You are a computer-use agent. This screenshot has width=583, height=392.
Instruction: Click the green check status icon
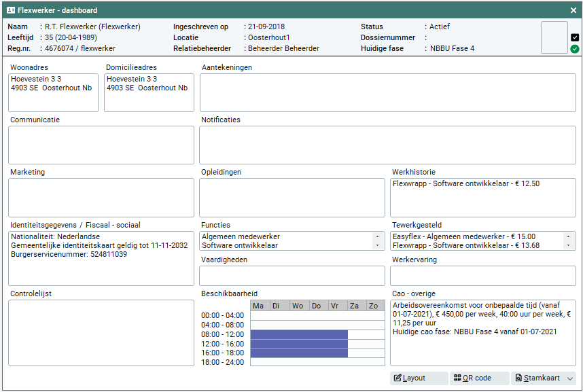575,49
